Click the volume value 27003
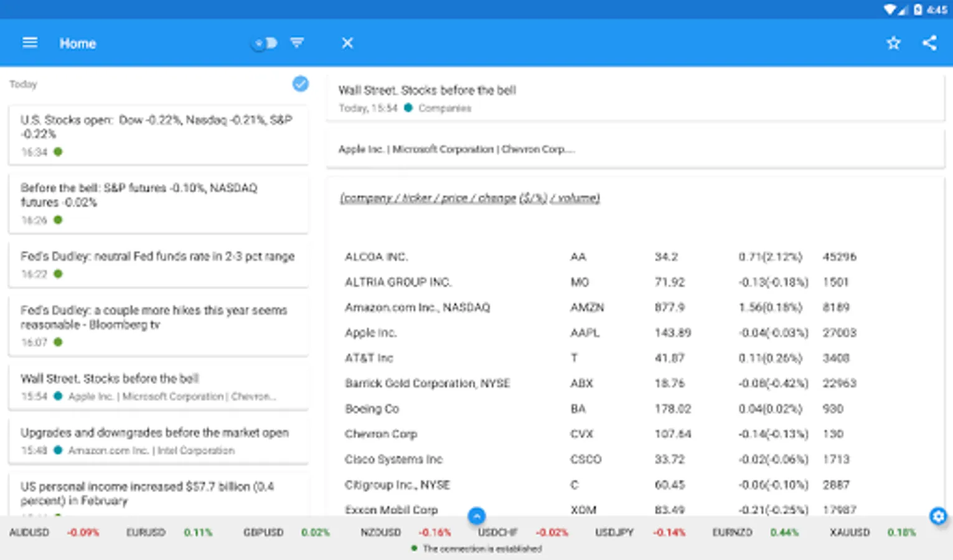Screen dimensions: 953x560 point(840,333)
